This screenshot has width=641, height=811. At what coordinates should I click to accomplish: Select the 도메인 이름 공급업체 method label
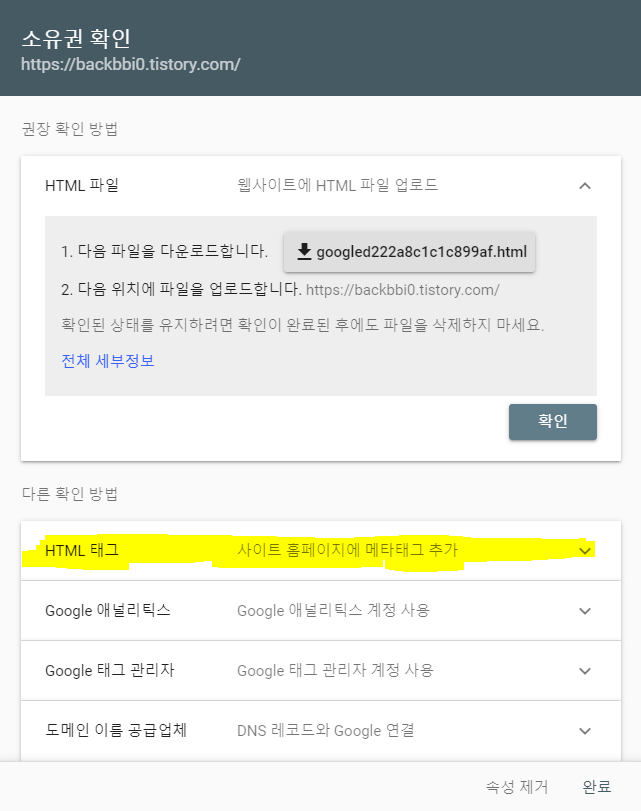coord(116,730)
